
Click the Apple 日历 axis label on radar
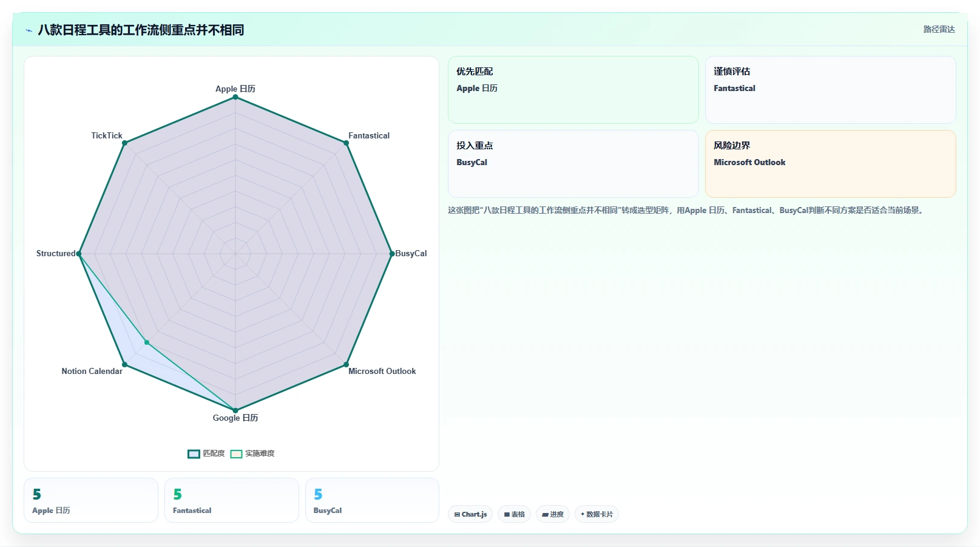tap(235, 89)
